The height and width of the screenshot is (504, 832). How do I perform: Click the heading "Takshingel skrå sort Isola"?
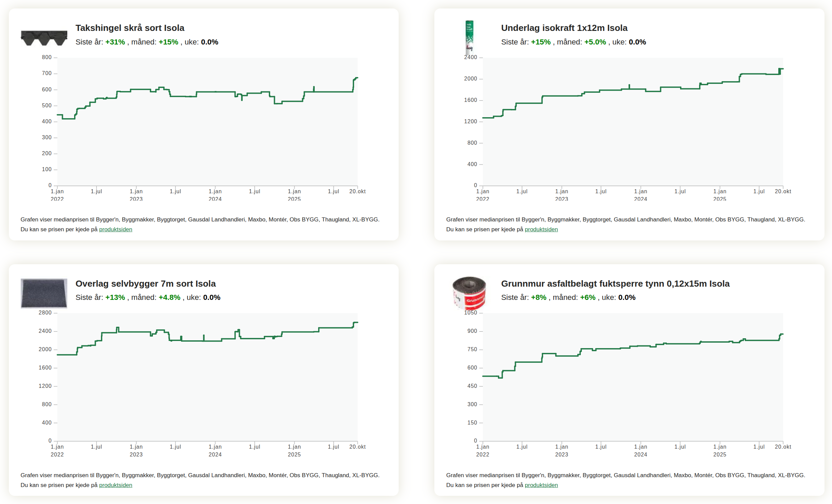click(x=129, y=28)
